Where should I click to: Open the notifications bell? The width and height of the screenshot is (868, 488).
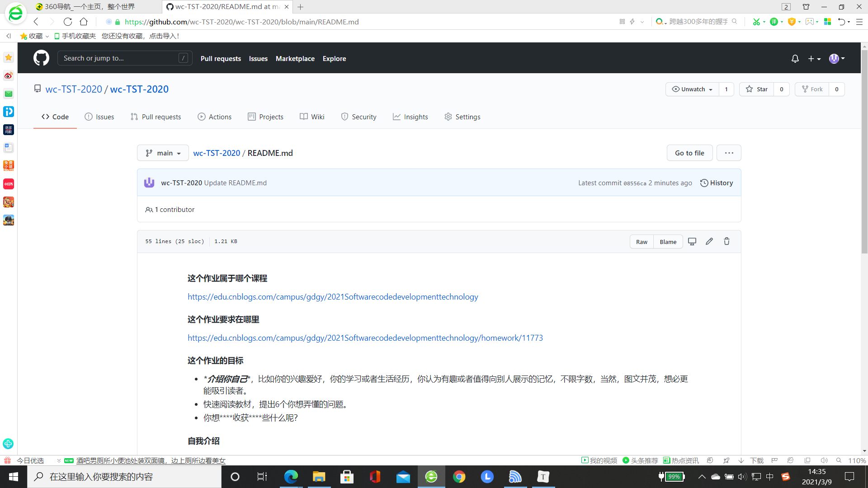coord(795,59)
